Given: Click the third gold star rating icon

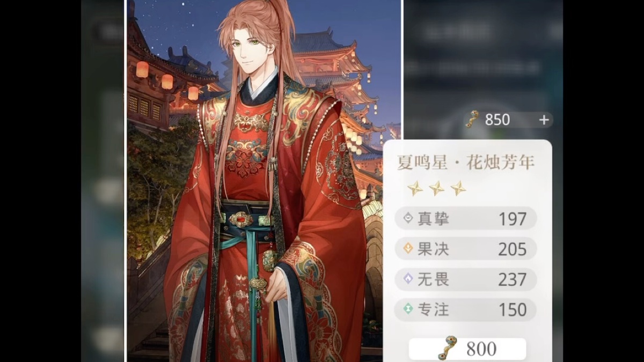Looking at the screenshot, I should [458, 188].
